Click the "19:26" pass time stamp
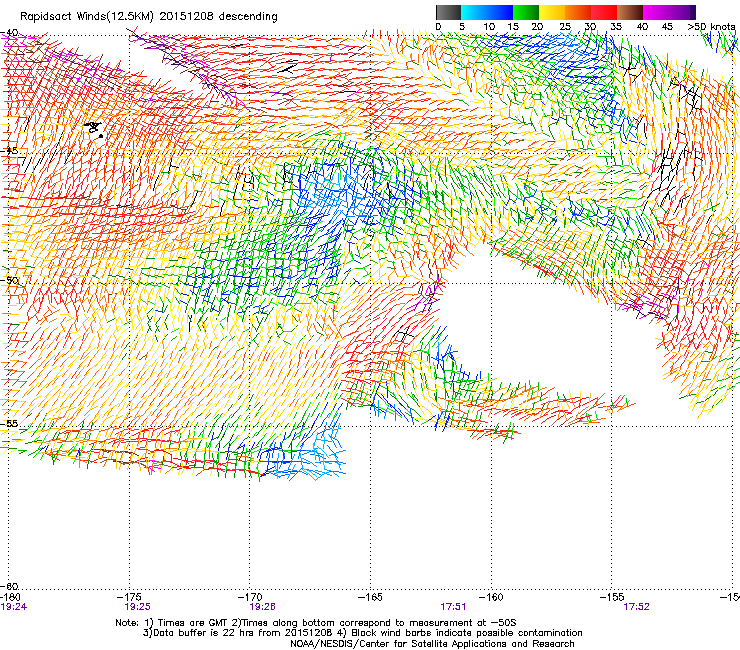740x650 pixels. click(x=262, y=607)
